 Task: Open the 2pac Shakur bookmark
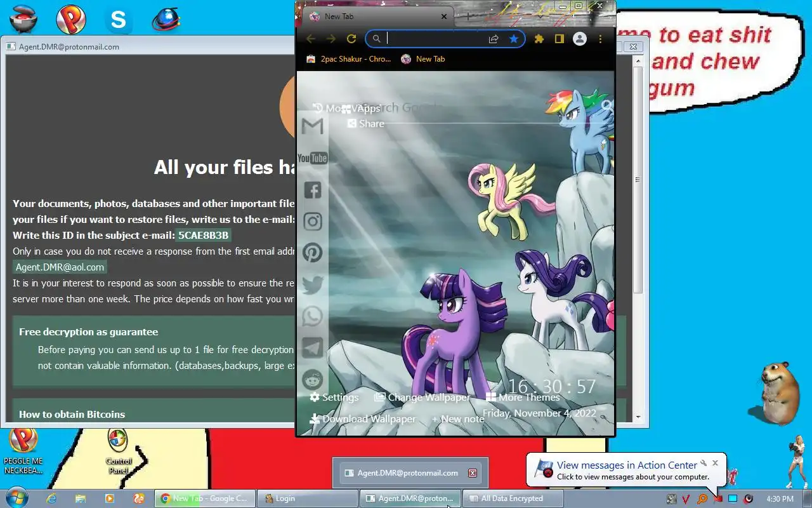pos(348,59)
